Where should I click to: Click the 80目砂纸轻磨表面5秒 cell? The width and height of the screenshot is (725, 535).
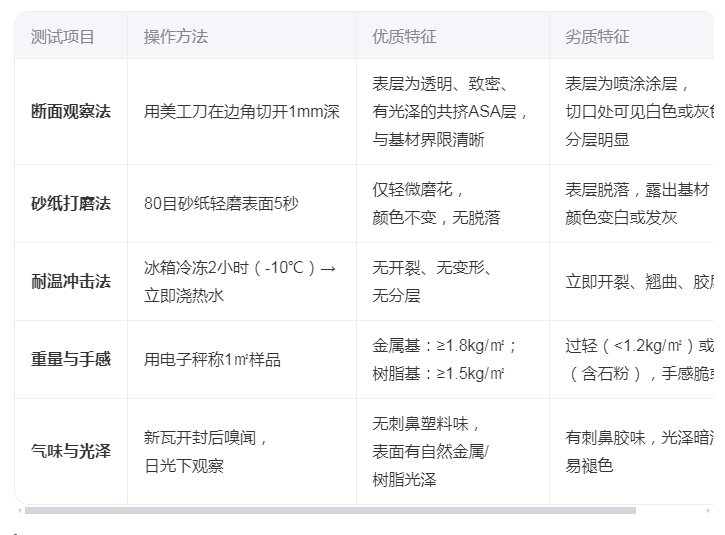221,204
